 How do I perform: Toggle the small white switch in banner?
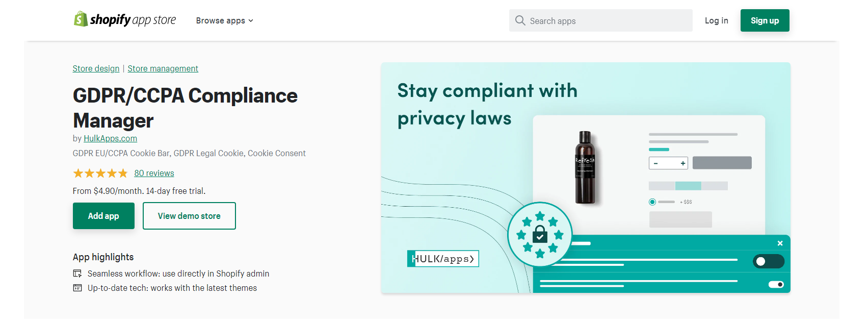coord(776,284)
